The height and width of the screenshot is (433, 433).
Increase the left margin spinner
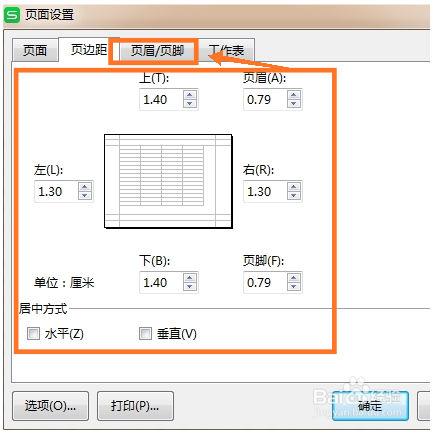85,187
